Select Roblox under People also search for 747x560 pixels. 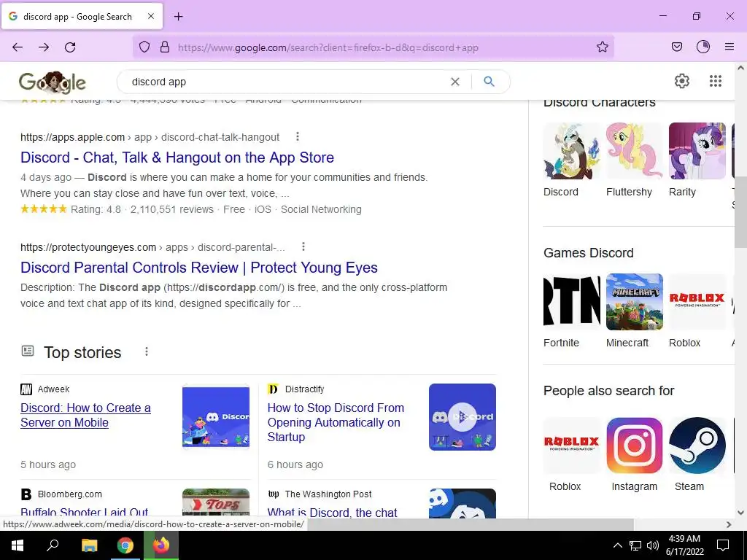pos(572,446)
